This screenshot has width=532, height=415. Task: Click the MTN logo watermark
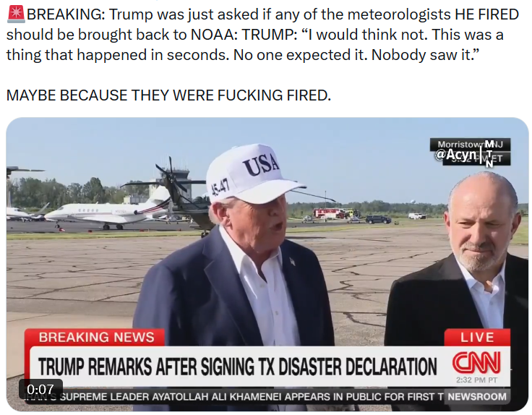(489, 154)
